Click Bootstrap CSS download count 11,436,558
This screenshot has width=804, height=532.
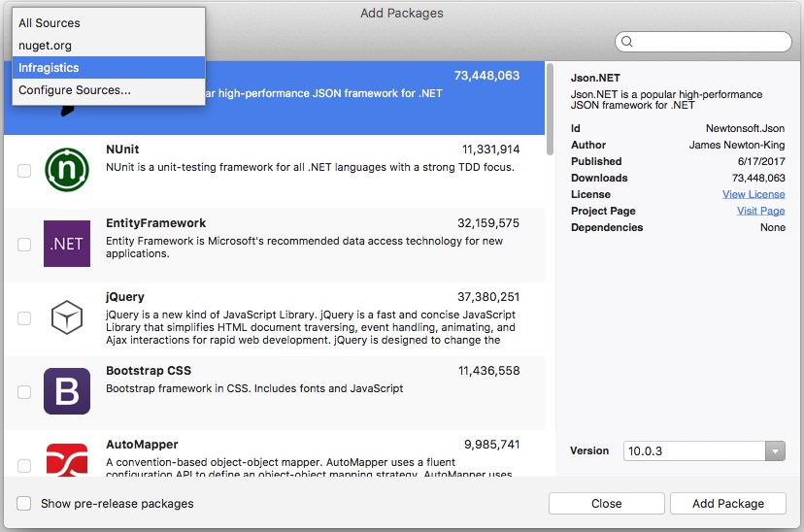(488, 371)
